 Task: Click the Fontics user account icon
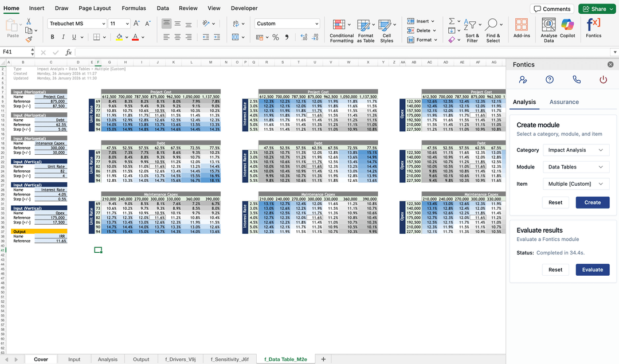pyautogui.click(x=523, y=80)
